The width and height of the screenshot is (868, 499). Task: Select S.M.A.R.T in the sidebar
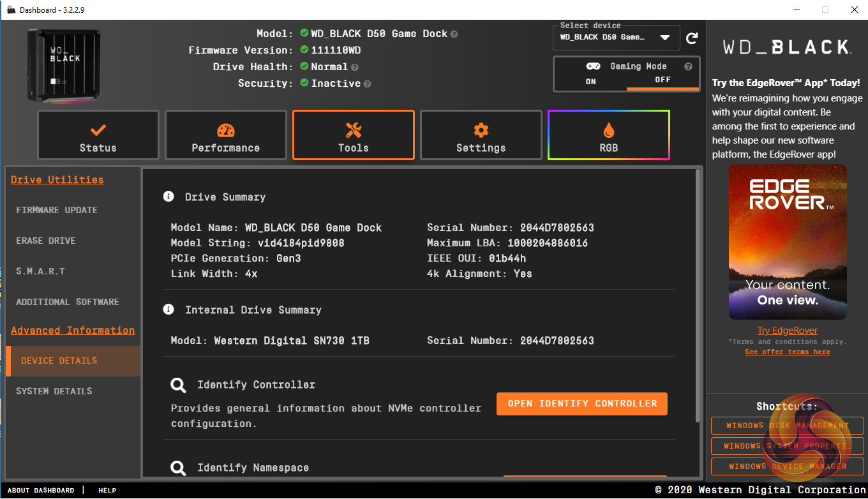(41, 271)
